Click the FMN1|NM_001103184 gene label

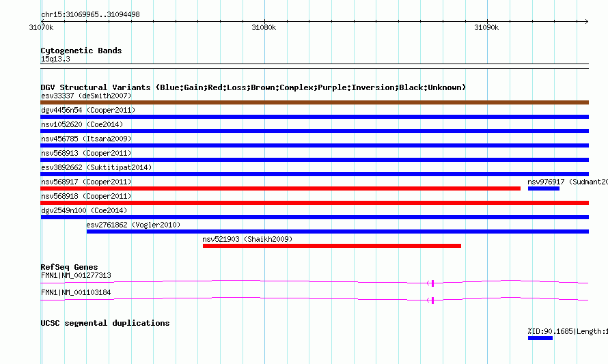point(76,293)
